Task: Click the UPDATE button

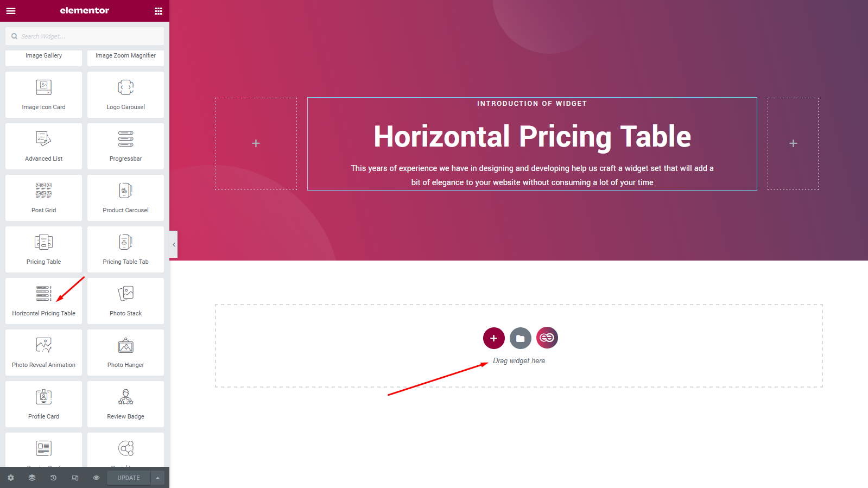Action: pyautogui.click(x=128, y=478)
